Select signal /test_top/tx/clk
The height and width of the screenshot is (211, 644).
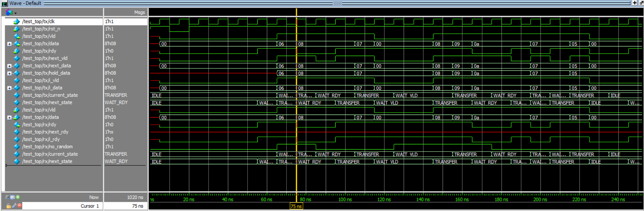[38, 21]
